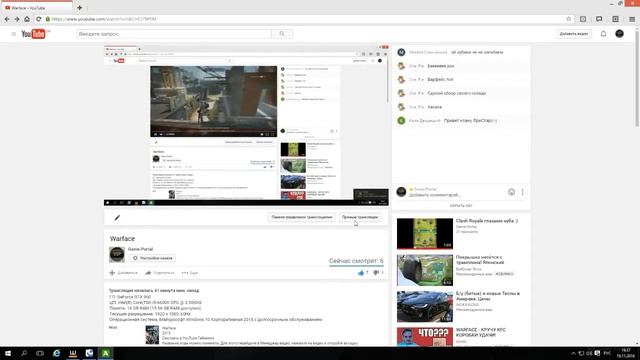Click the Добавить видео upload button
Image resolution: width=640 pixels, height=360 pixels.
coord(573,34)
